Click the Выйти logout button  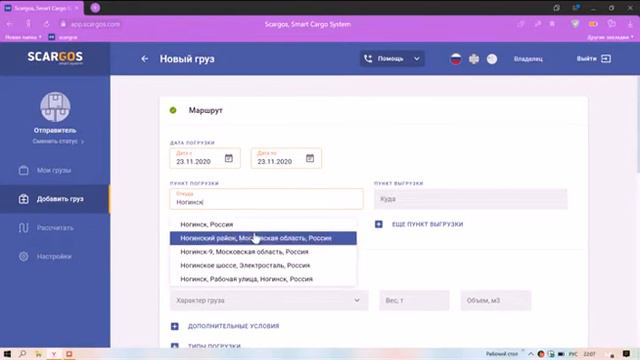tap(593, 59)
